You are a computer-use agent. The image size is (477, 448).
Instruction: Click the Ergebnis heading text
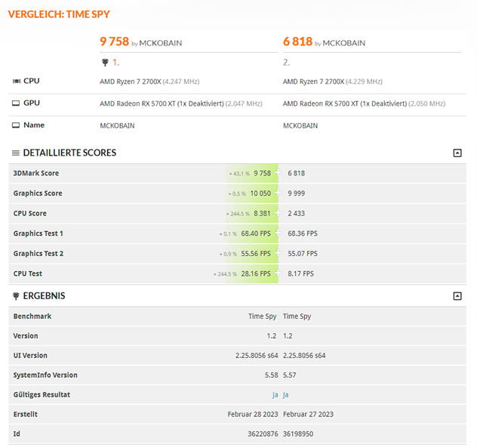pyautogui.click(x=44, y=295)
